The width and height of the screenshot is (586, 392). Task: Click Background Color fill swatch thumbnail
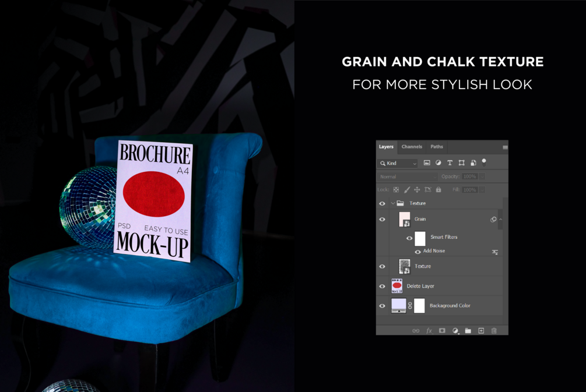tap(398, 305)
